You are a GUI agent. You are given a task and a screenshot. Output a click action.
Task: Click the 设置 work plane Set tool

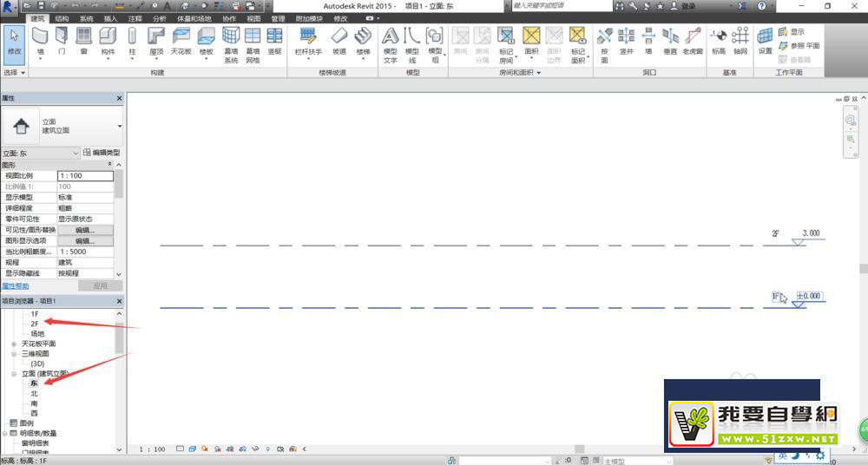coord(765,42)
